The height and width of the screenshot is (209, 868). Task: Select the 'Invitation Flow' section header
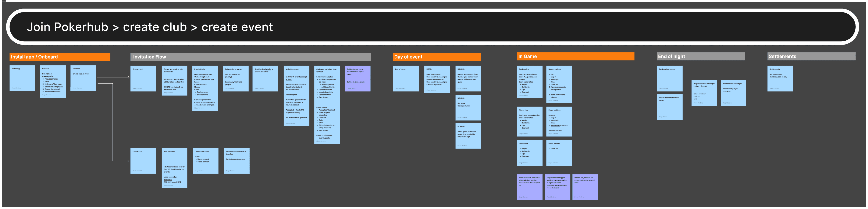[x=250, y=57]
